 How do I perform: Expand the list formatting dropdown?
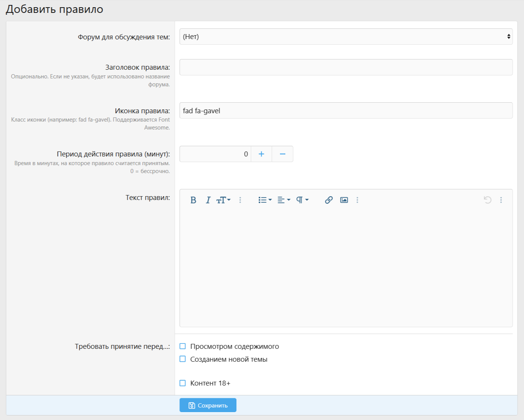[265, 200]
